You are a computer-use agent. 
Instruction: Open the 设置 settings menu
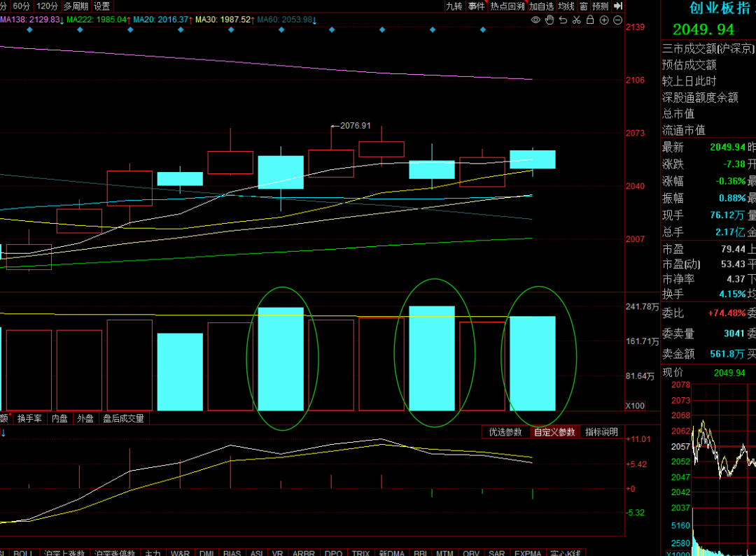(x=101, y=6)
